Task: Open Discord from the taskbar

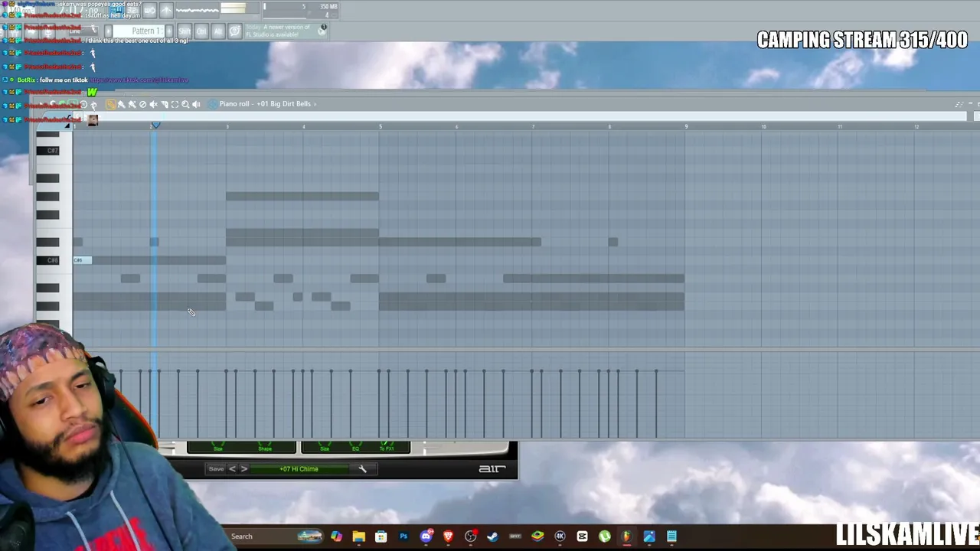Action: pos(426,536)
